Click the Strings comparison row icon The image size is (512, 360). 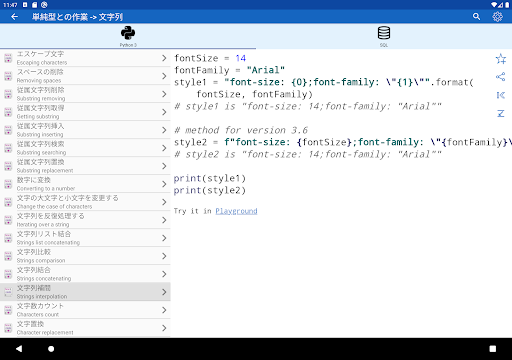(x=8, y=256)
